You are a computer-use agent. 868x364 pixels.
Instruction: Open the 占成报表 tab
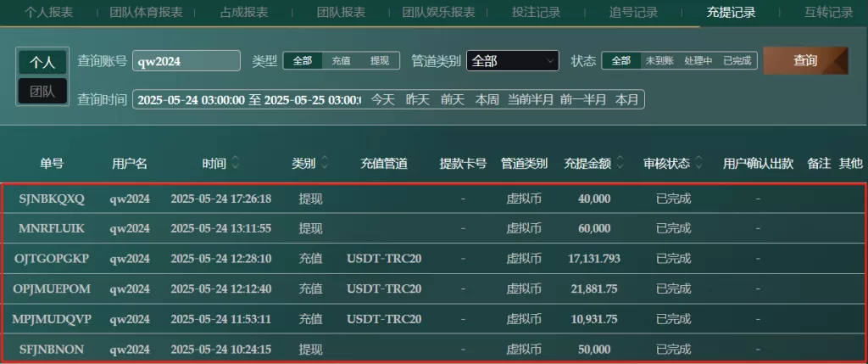tap(244, 12)
